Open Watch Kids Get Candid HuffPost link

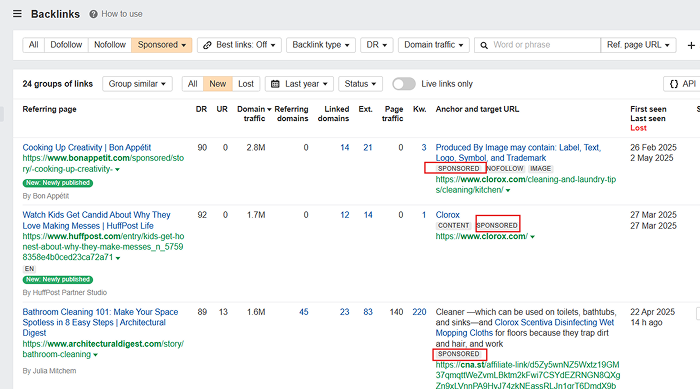96,220
